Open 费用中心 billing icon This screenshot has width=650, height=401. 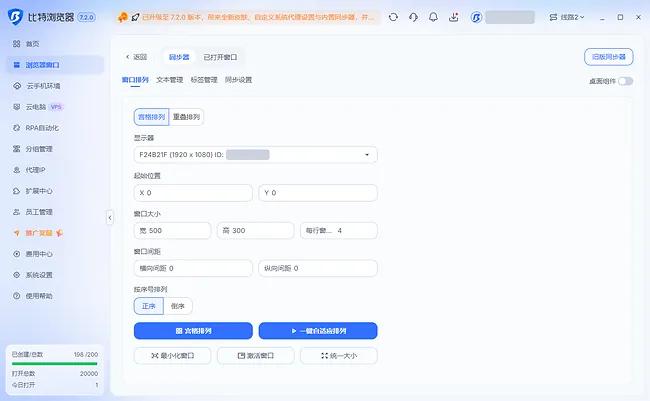(x=17, y=254)
